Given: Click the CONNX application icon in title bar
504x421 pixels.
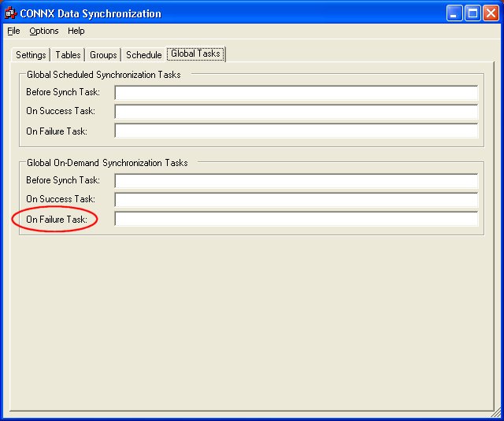Looking at the screenshot, I should pos(10,13).
